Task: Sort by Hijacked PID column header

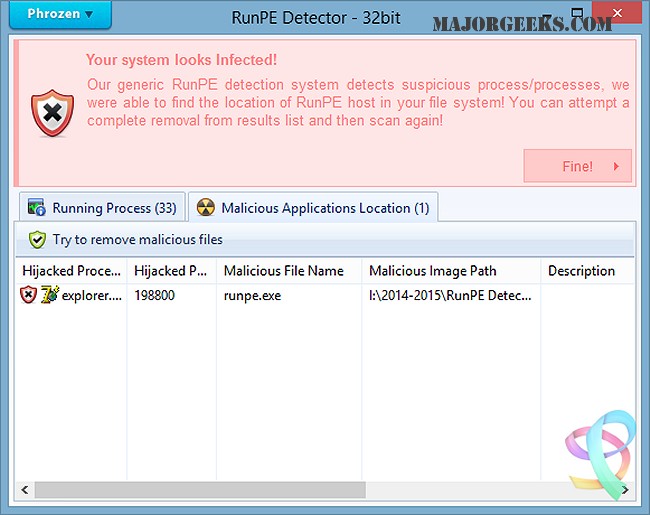Action: (171, 271)
